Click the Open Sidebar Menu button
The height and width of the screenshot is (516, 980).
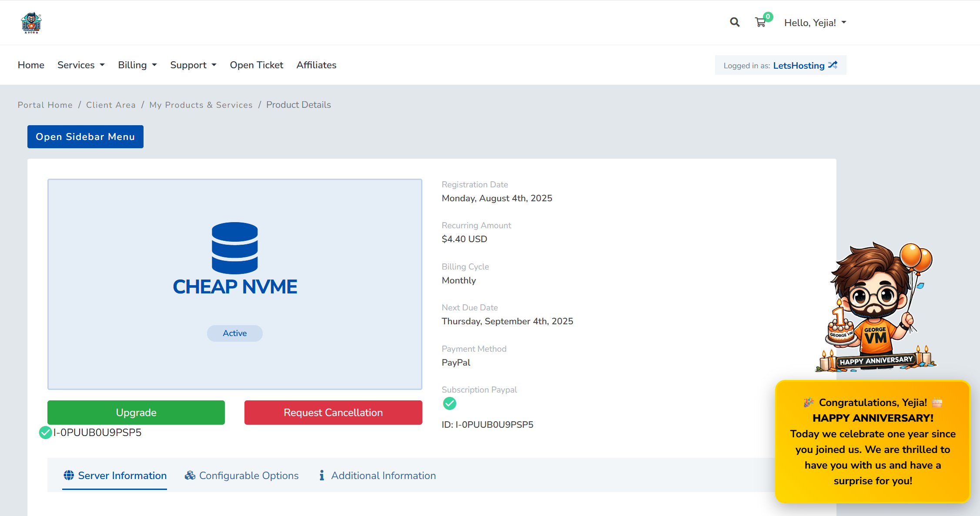click(85, 136)
